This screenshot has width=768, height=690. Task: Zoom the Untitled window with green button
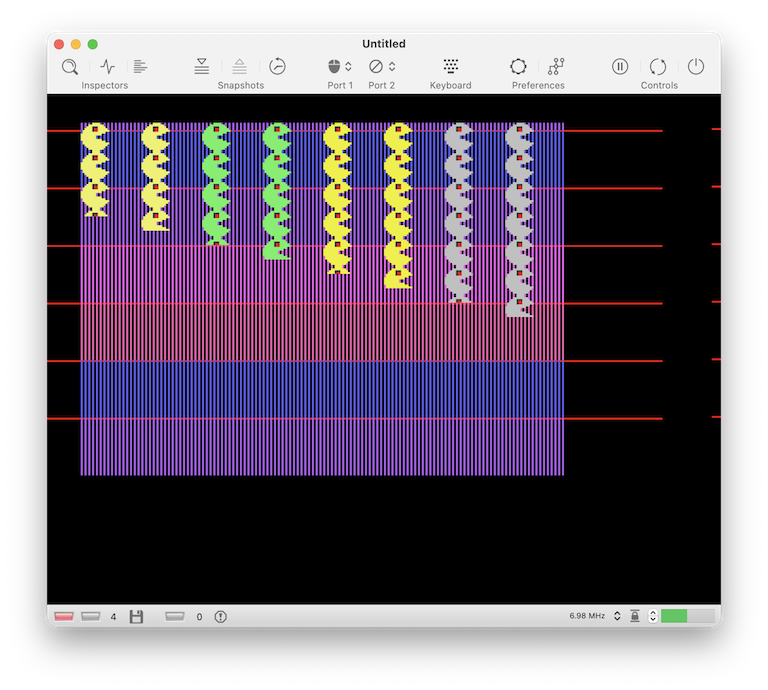[93, 44]
